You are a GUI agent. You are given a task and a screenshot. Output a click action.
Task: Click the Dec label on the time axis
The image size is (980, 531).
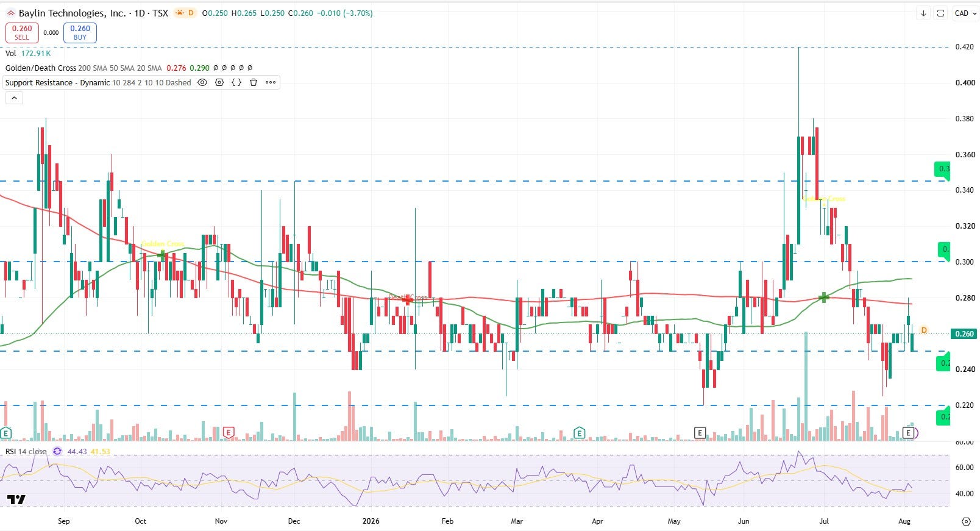tap(294, 521)
